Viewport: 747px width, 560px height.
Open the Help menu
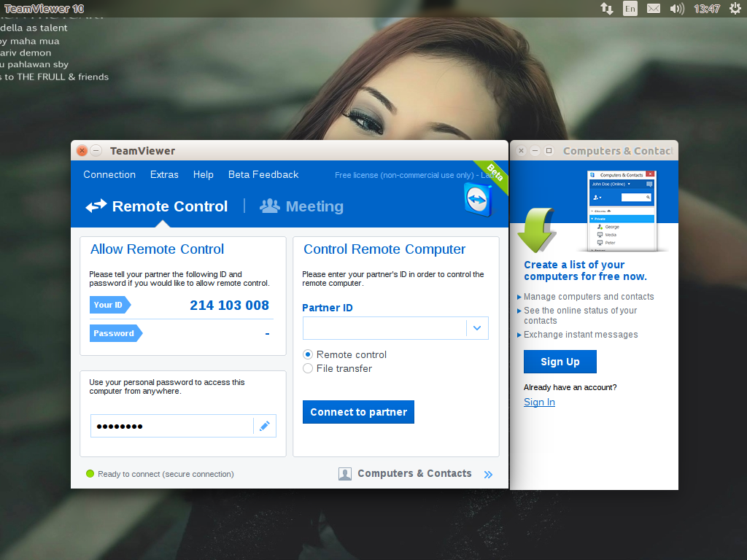[204, 175]
